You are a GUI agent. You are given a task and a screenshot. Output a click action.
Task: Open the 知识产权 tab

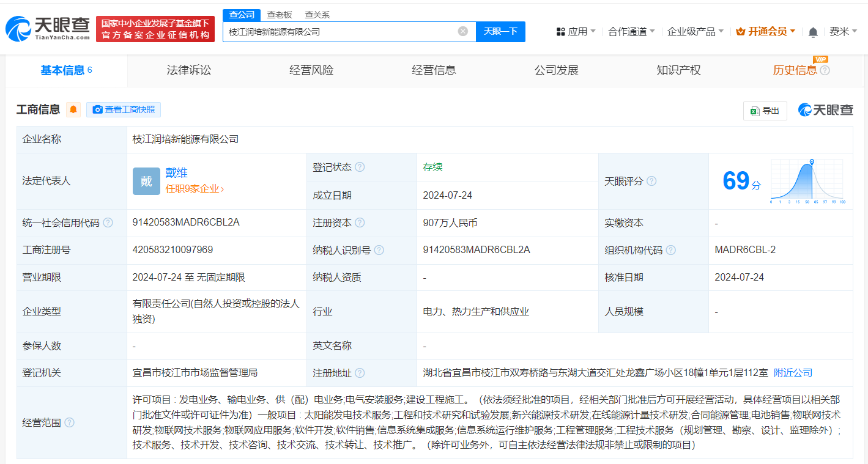click(679, 70)
